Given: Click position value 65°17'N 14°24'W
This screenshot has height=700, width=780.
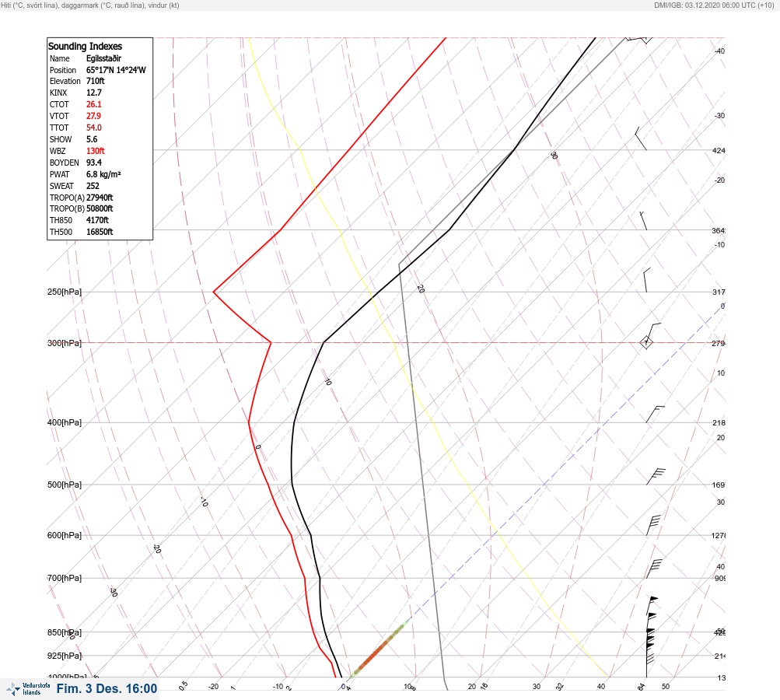Looking at the screenshot, I should (x=116, y=70).
